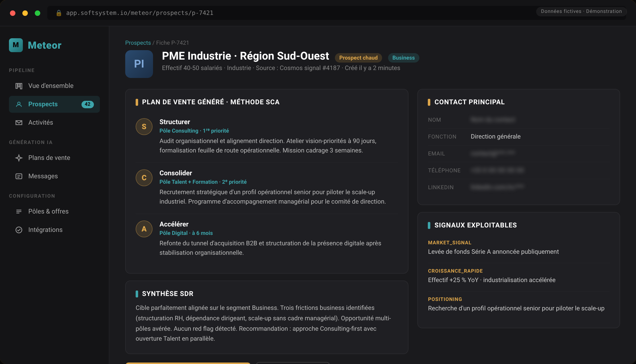Click the lock icon in address bar

(x=59, y=13)
